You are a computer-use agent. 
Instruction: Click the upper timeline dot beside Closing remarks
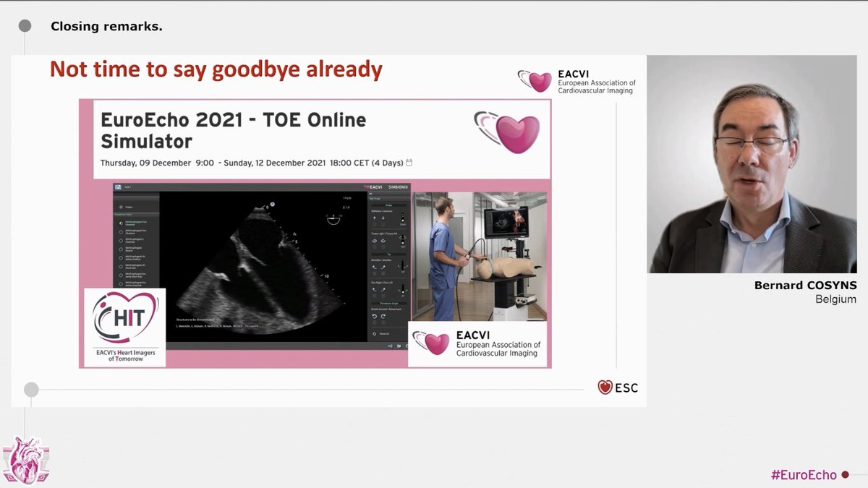25,26
